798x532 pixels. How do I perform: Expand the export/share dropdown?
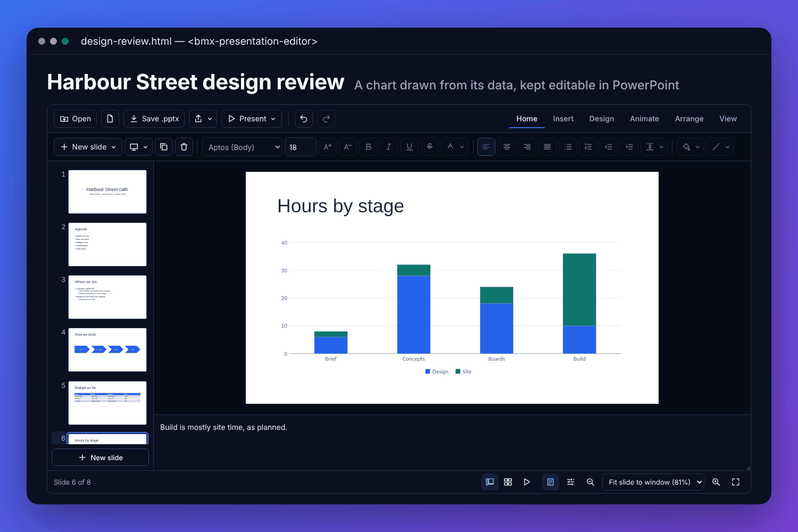(x=203, y=119)
